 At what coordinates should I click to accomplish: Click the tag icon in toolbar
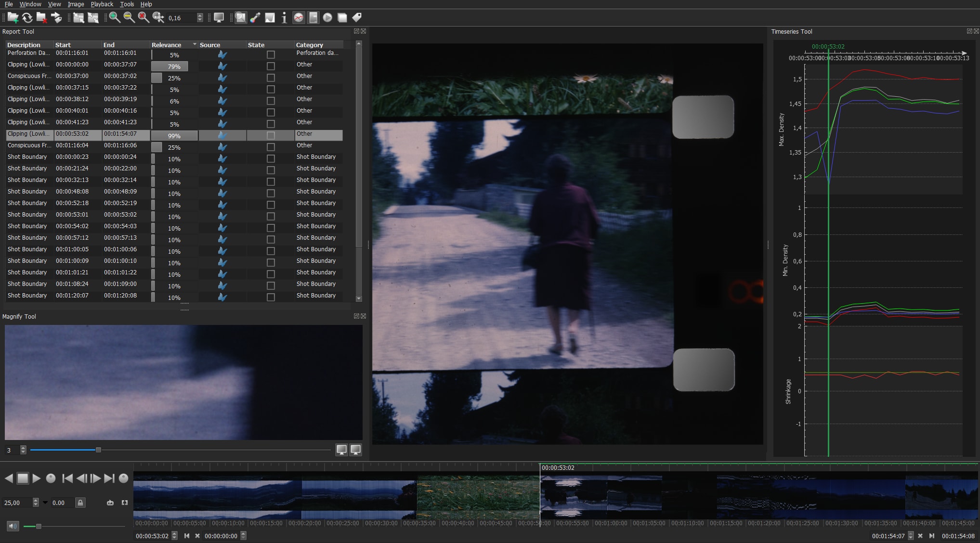(x=357, y=18)
